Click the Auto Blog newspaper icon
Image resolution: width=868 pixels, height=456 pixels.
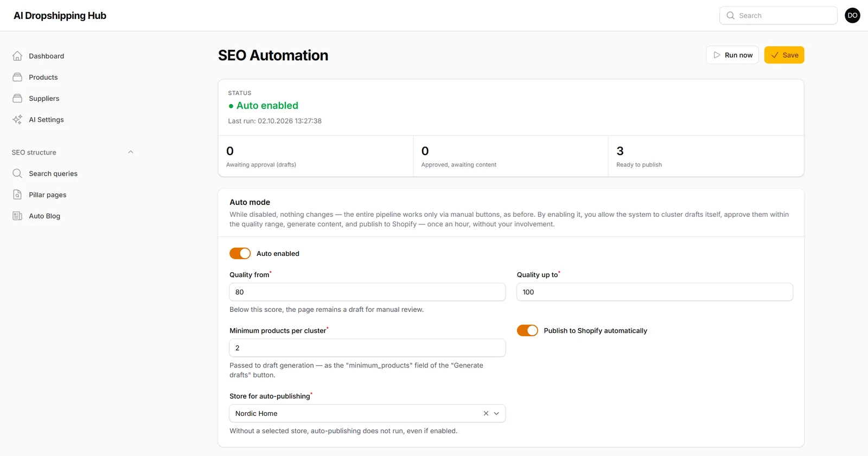17,216
